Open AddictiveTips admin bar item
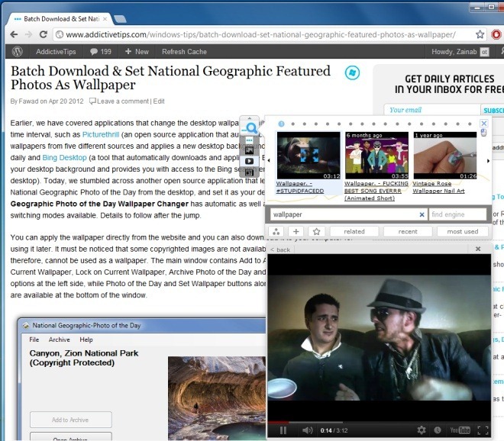The image size is (504, 441). pos(56,52)
